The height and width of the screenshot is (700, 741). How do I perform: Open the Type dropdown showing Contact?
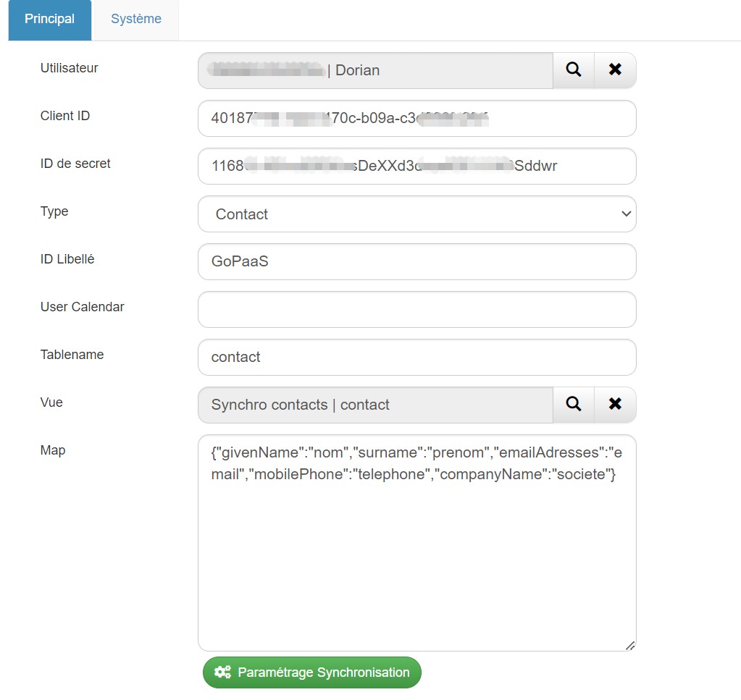[416, 214]
